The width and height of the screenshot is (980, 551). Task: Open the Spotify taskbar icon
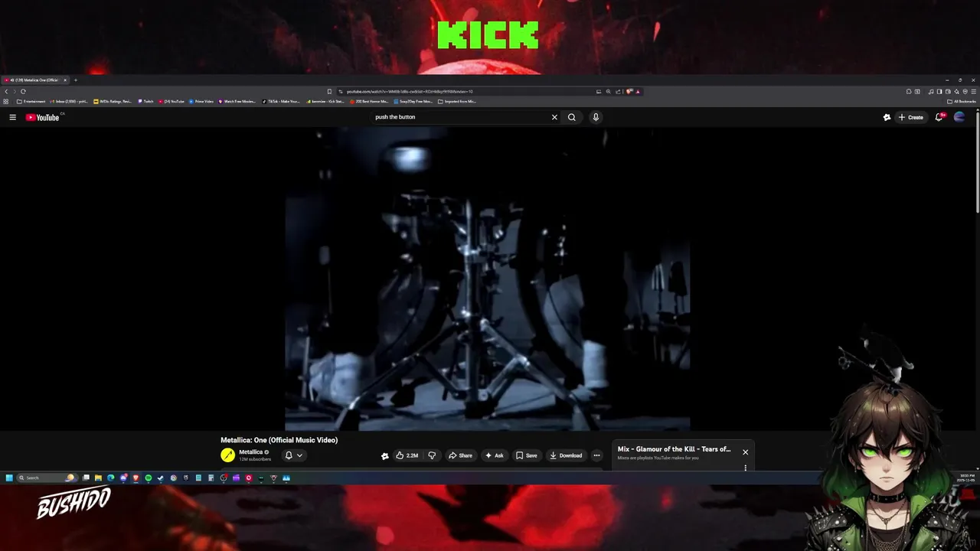149,478
